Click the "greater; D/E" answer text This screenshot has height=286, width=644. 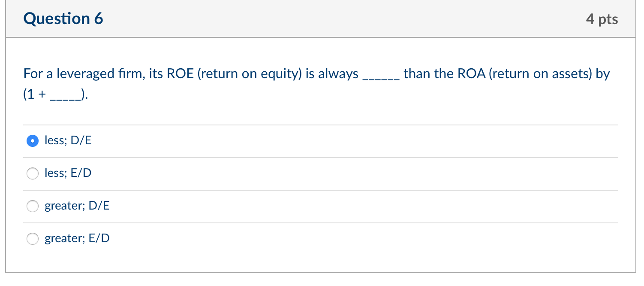click(77, 206)
